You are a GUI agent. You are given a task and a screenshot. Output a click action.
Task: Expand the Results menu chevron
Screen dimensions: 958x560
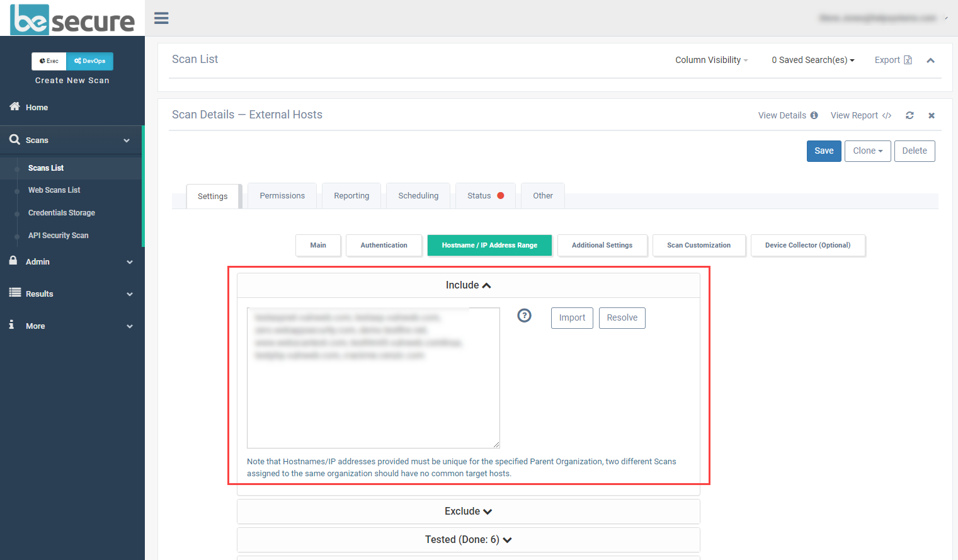click(130, 294)
